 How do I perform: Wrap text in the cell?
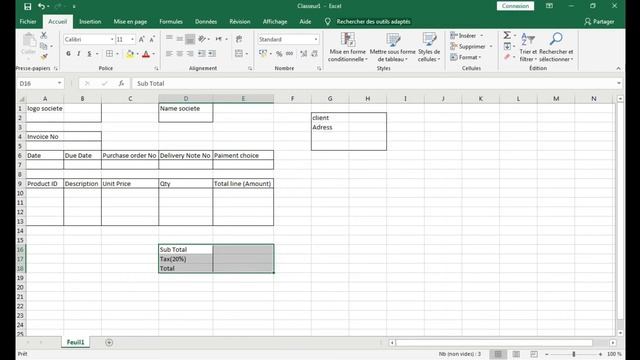[x=239, y=39]
